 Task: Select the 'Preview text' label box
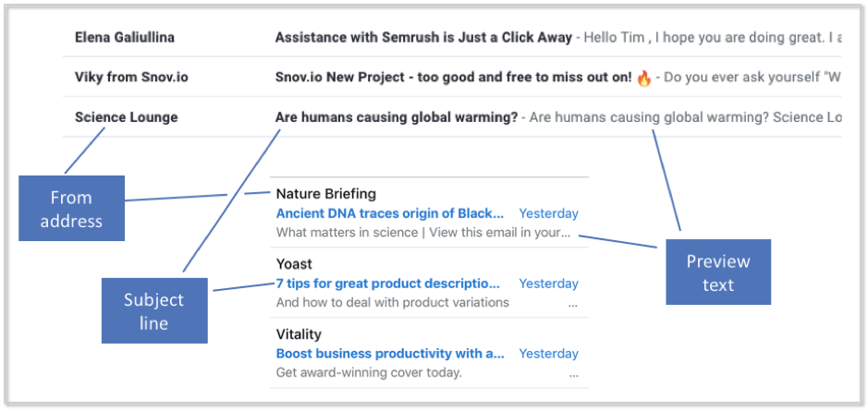pyautogui.click(x=718, y=272)
